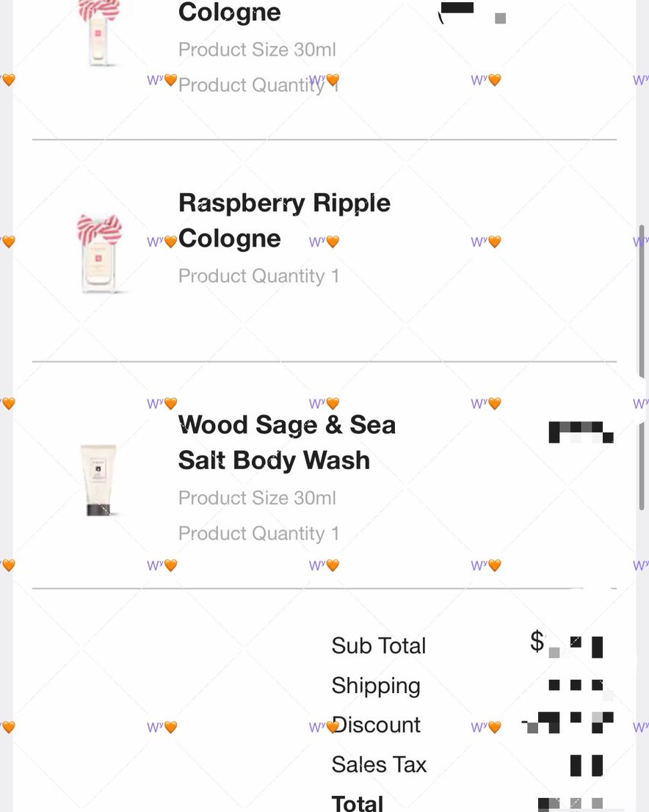The width and height of the screenshot is (649, 812).
Task: Tap the Sales Tax amount value
Action: click(x=586, y=765)
